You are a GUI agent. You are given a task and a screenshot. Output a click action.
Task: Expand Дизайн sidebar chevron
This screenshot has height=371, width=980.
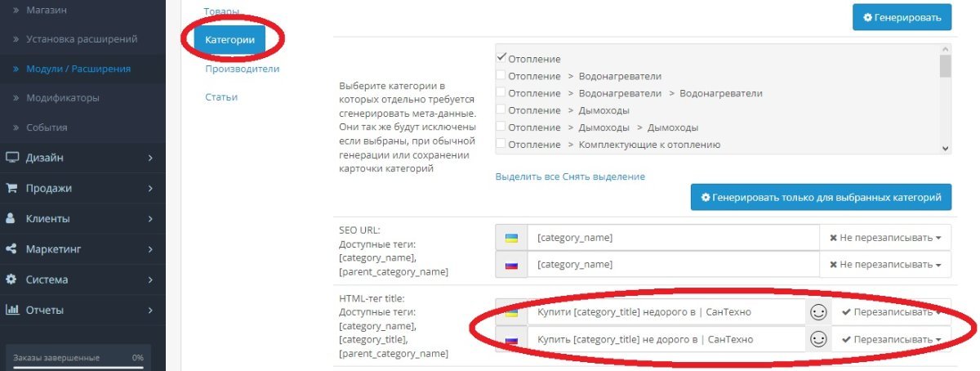click(x=150, y=158)
